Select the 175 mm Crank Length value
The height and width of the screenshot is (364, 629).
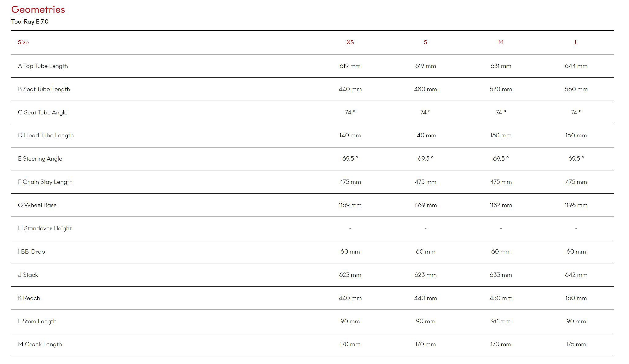576,344
